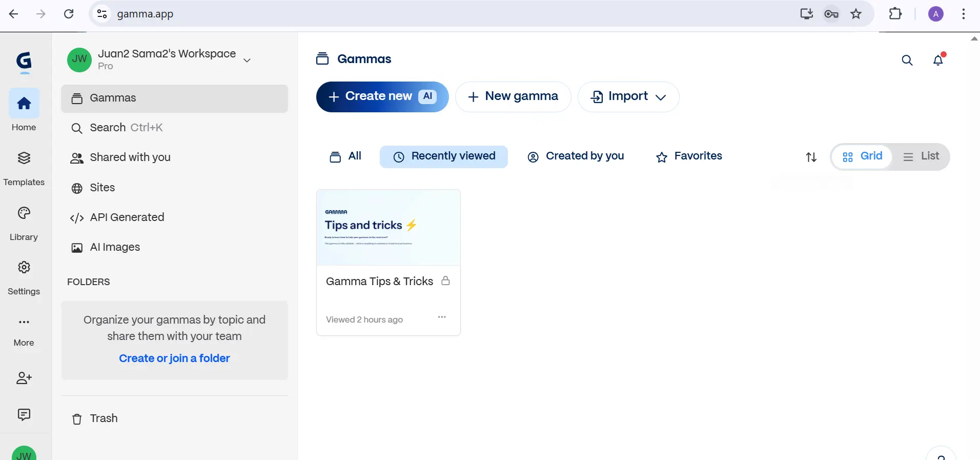Screen dimensions: 980x460
Task: Open AI Images section
Action: [x=174, y=247]
